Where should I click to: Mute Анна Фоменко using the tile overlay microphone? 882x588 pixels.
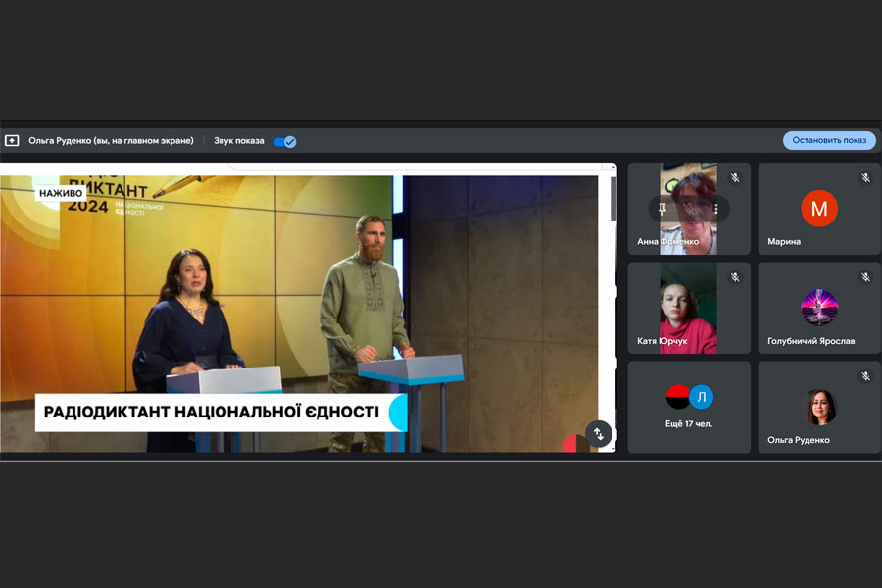coord(689,208)
